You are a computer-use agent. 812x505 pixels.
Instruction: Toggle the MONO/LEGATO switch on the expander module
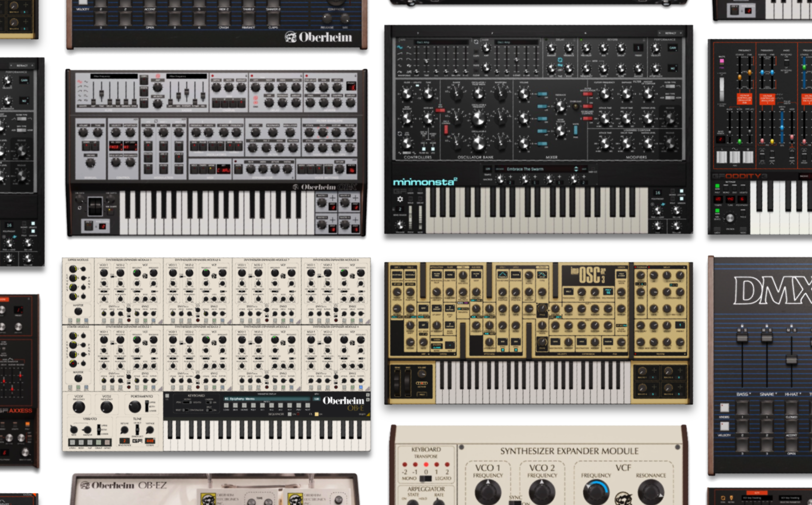pos(425,478)
